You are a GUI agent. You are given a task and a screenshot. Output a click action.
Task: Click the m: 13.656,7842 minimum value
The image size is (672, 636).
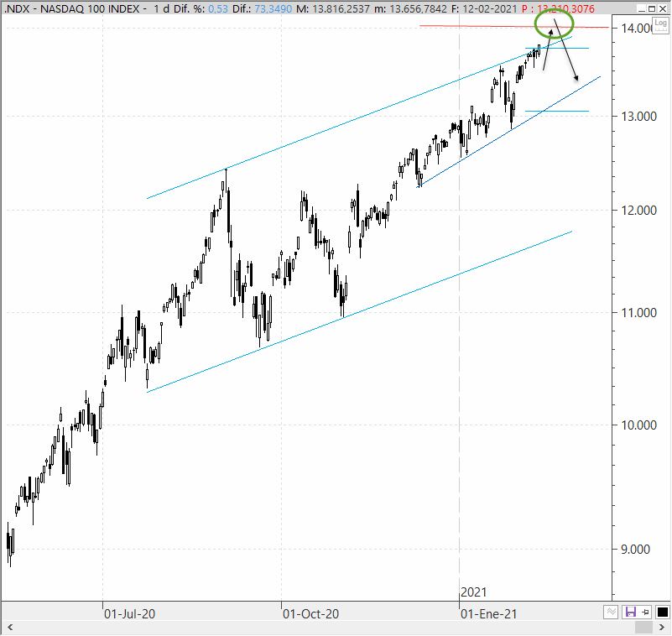coord(410,8)
